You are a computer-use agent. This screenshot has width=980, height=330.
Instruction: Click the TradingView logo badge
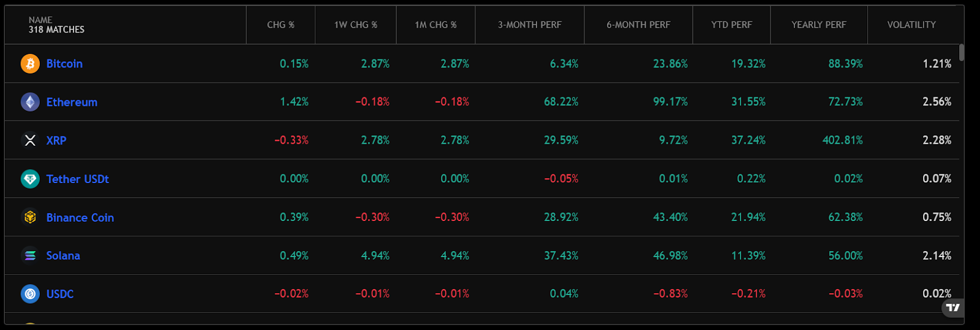952,307
